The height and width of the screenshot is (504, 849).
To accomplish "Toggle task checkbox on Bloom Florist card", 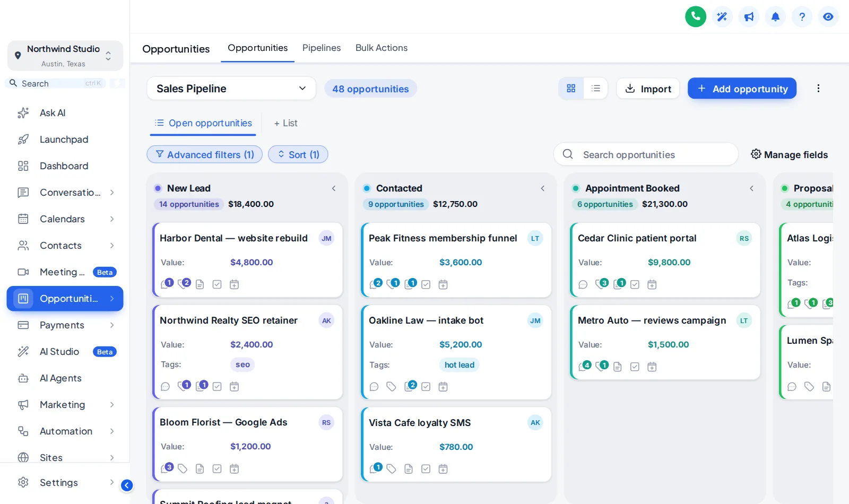I will click(x=217, y=469).
